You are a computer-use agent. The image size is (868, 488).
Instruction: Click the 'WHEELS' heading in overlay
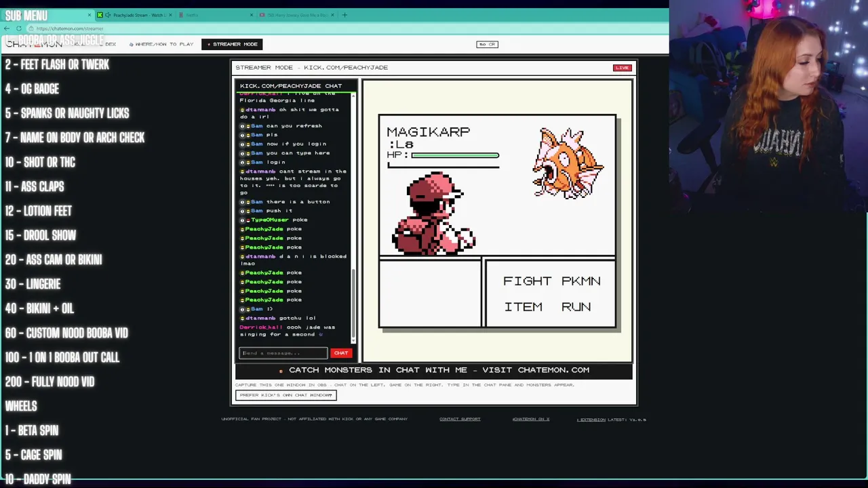(x=21, y=406)
